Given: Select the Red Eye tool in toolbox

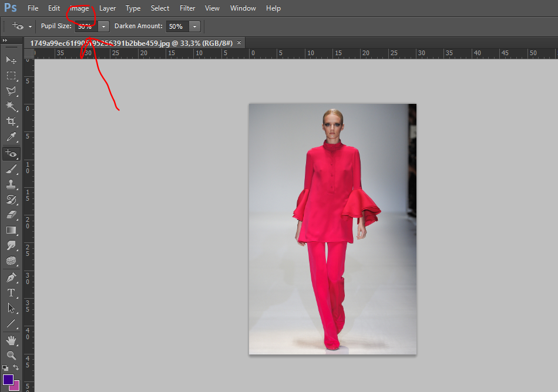Looking at the screenshot, I should [11, 154].
